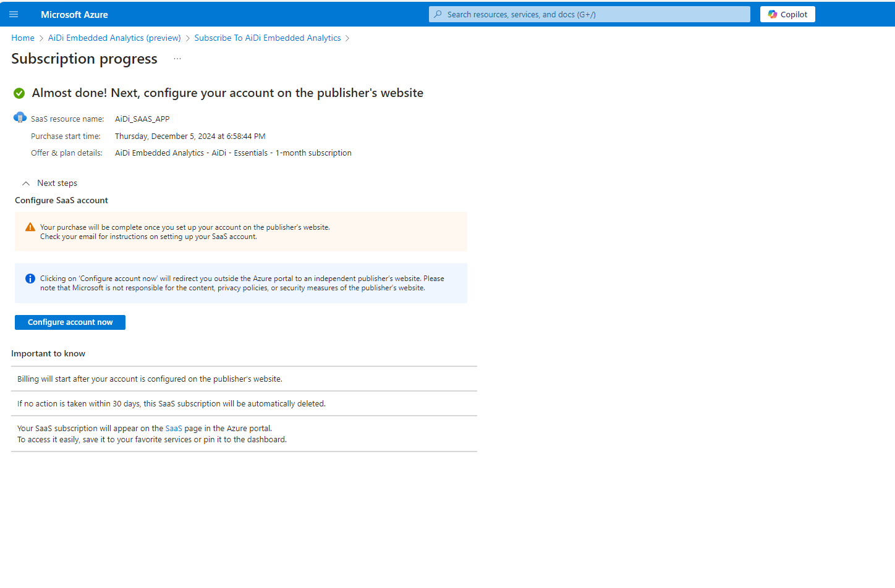Click Configure account now button
Viewport: 895px width, 588px height.
[x=70, y=322]
